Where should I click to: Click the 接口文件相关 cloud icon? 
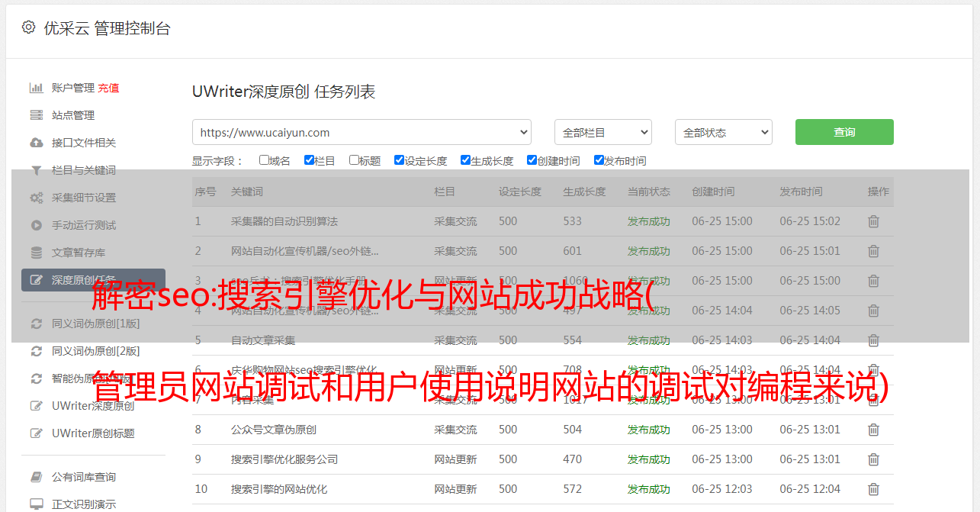pyautogui.click(x=36, y=143)
